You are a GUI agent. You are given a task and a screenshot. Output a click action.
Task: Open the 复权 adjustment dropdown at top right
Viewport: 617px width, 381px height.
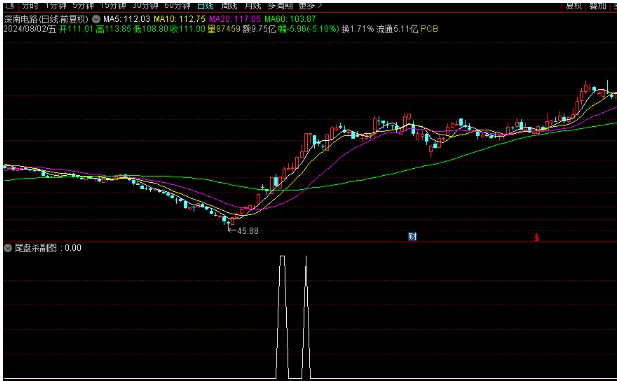coord(574,6)
